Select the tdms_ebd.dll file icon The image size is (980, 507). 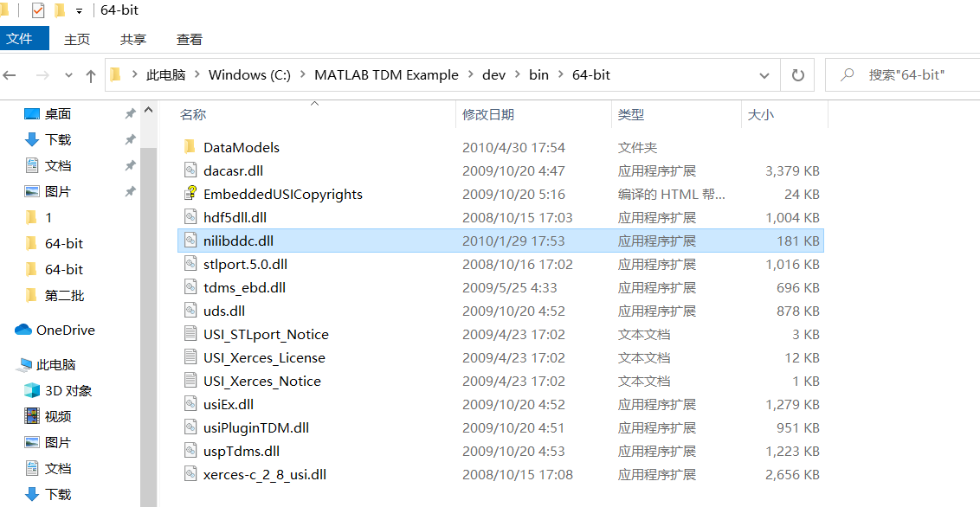(x=190, y=288)
